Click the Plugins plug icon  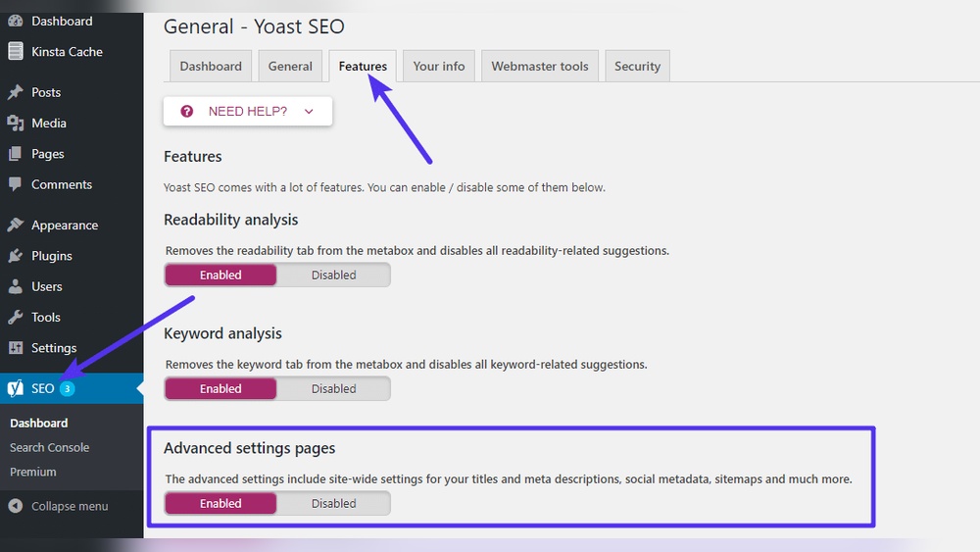tap(16, 256)
